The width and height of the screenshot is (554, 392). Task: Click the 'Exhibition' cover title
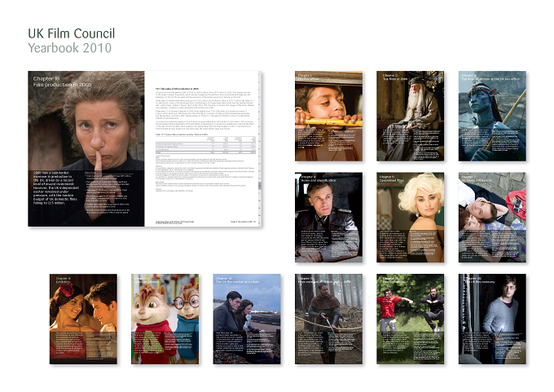click(63, 282)
